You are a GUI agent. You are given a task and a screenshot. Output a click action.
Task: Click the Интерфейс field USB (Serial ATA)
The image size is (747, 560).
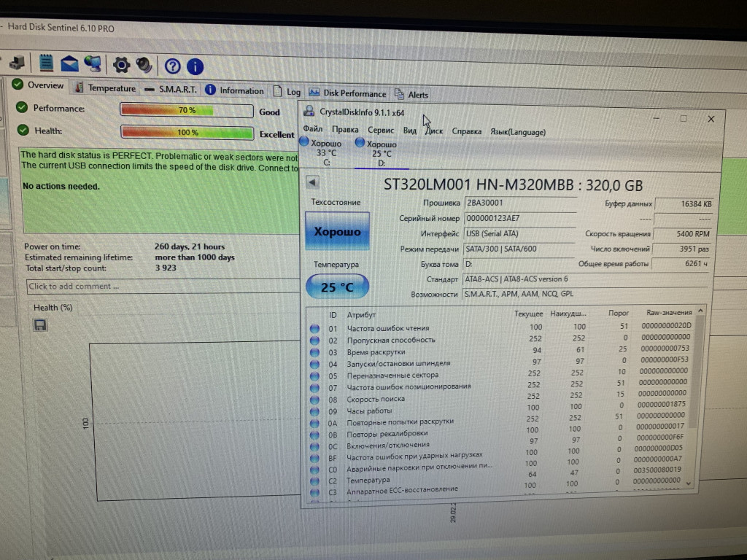pos(519,234)
